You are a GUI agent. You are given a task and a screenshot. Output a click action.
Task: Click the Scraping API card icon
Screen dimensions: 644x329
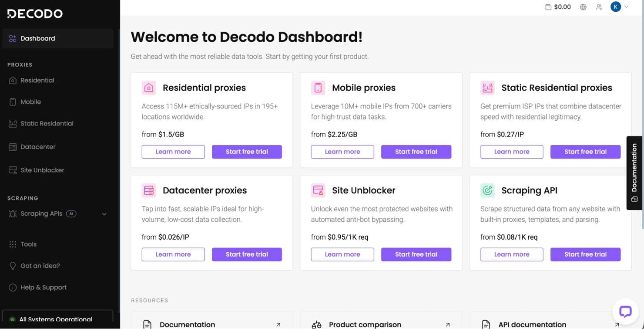click(487, 190)
